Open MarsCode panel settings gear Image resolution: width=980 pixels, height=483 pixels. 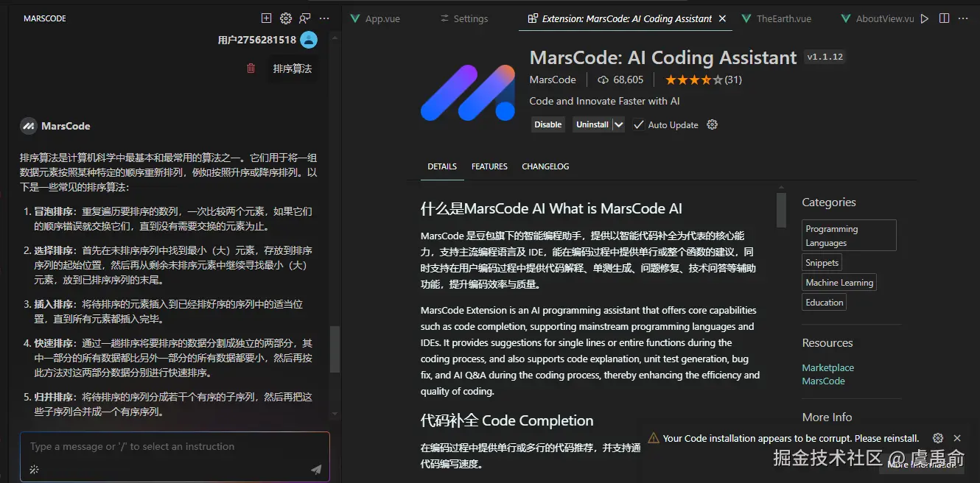[286, 18]
